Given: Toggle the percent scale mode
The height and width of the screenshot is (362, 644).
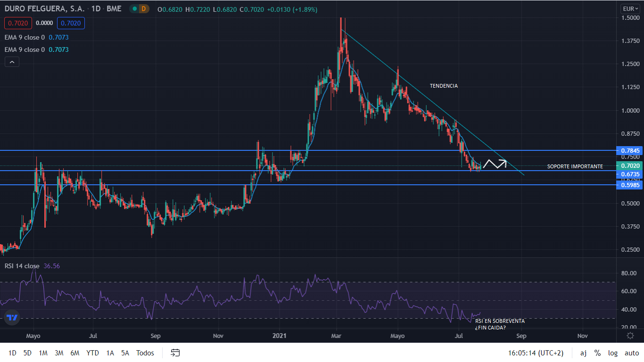Looking at the screenshot, I should click(x=597, y=353).
